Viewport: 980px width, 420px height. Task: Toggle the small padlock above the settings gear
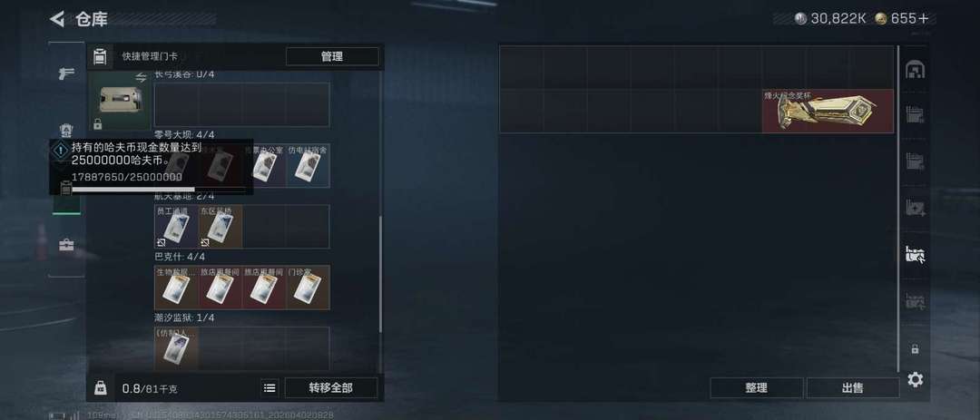pyautogui.click(x=915, y=348)
